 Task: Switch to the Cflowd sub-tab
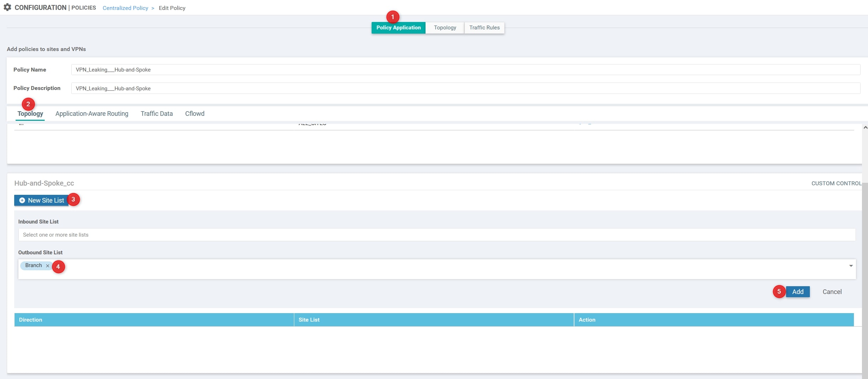pos(195,114)
